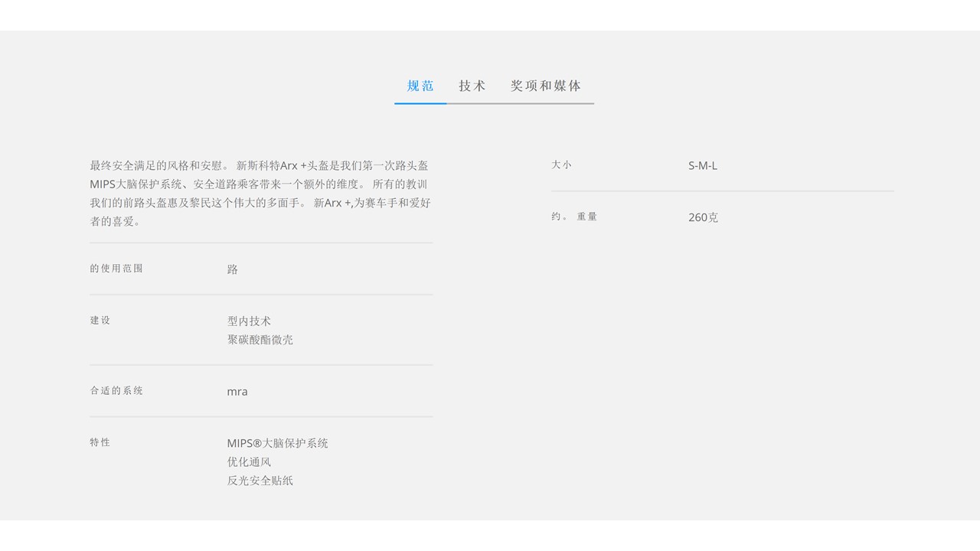The height and width of the screenshot is (551, 980).
Task: Open the 奖项和媒体 tab
Action: click(546, 86)
